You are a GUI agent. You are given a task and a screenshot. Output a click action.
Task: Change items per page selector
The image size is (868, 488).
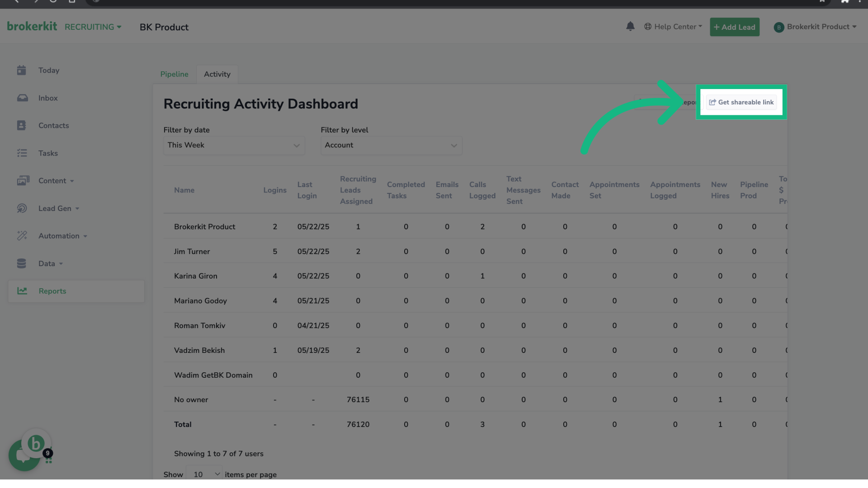click(x=204, y=474)
